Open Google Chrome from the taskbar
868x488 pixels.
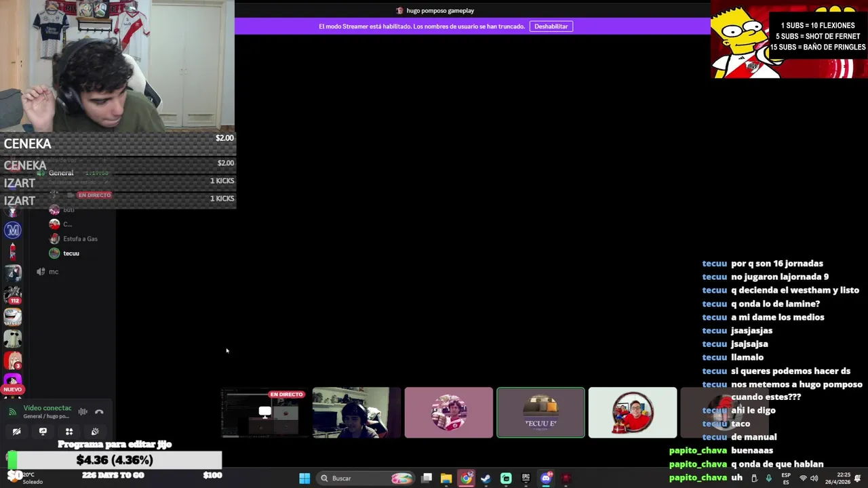tap(467, 479)
